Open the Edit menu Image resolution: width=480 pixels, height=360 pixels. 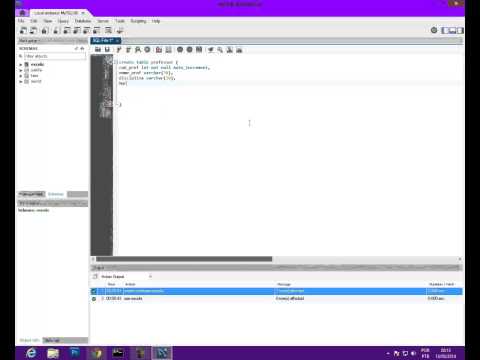tap(34, 21)
